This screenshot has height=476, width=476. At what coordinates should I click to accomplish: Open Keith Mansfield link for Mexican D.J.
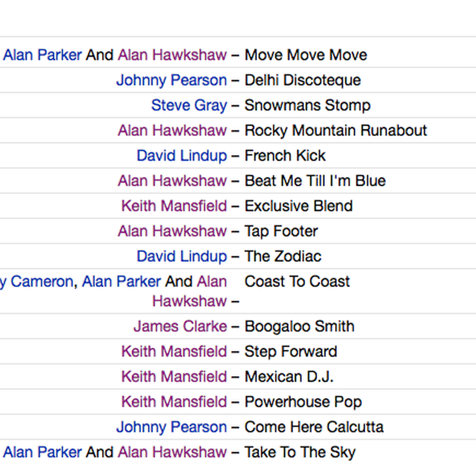[174, 377]
